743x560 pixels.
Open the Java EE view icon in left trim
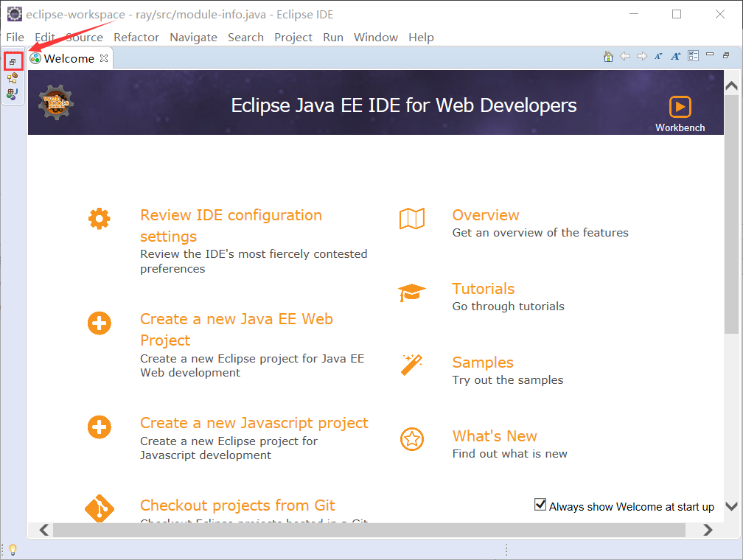pyautogui.click(x=13, y=94)
